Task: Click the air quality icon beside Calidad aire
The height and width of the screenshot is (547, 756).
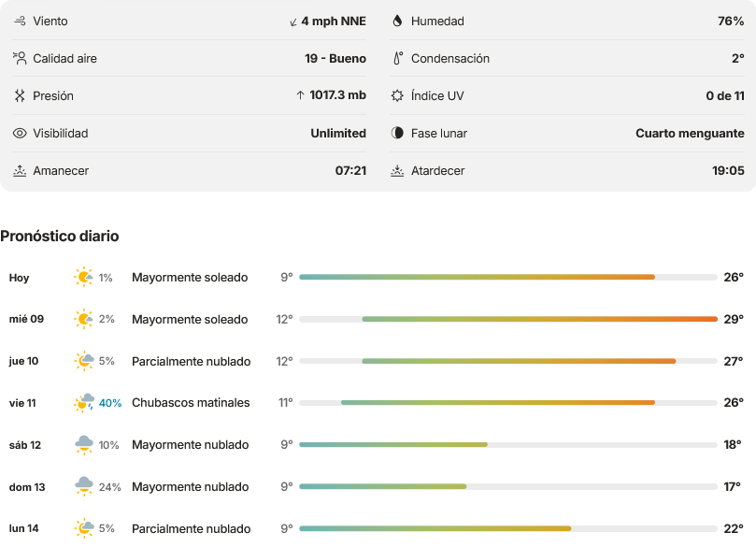Action: click(x=20, y=58)
